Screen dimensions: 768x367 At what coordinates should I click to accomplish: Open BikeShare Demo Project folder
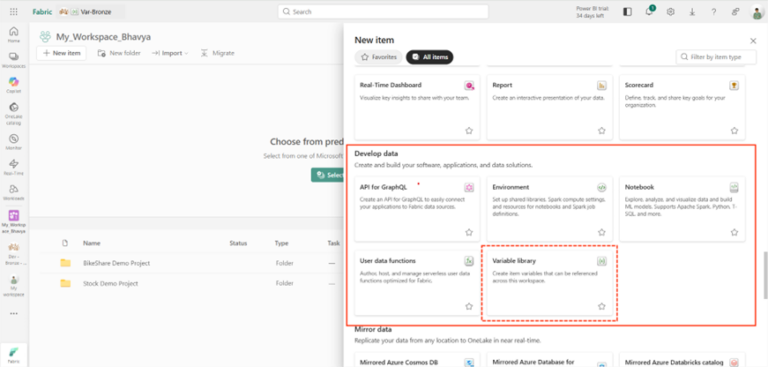pos(117,263)
